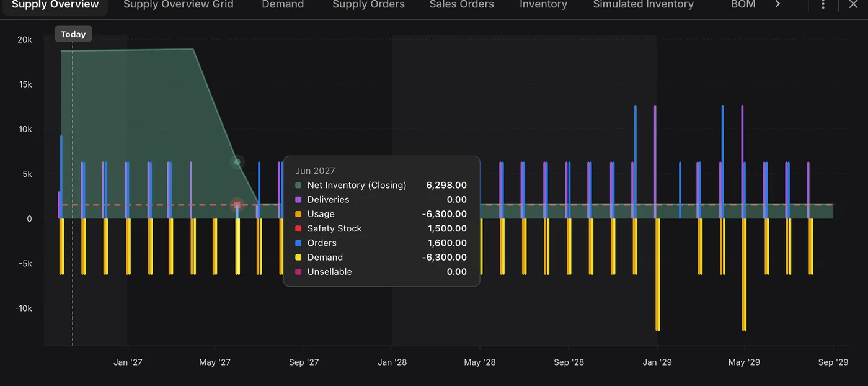868x386 pixels.
Task: Click the '-10k' y-axis label
Action: tap(24, 308)
